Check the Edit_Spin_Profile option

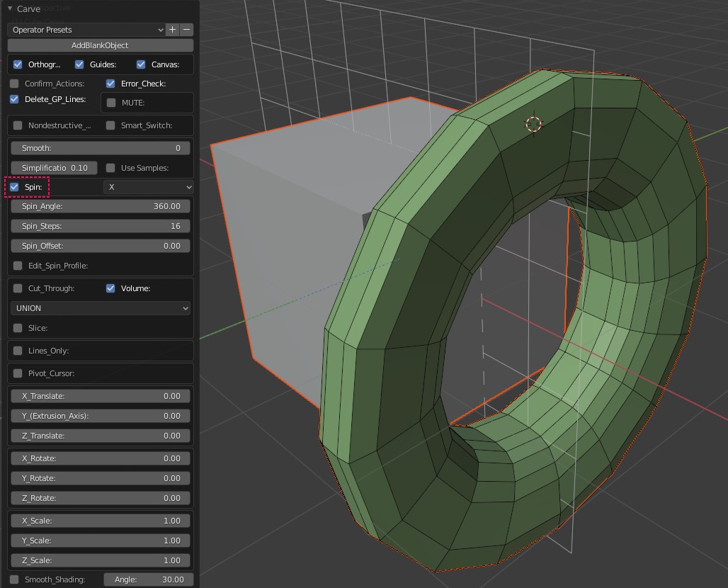[18, 266]
